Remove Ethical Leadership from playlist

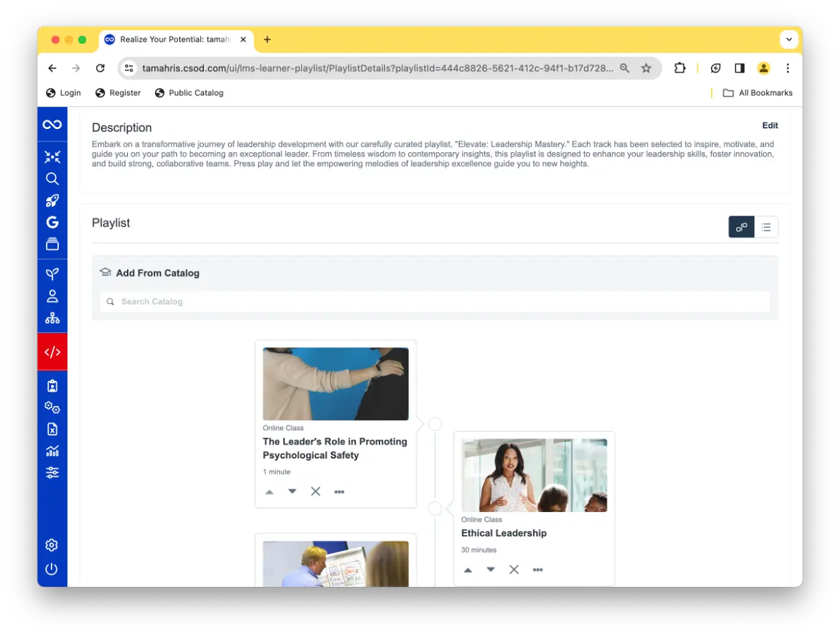pyautogui.click(x=514, y=570)
